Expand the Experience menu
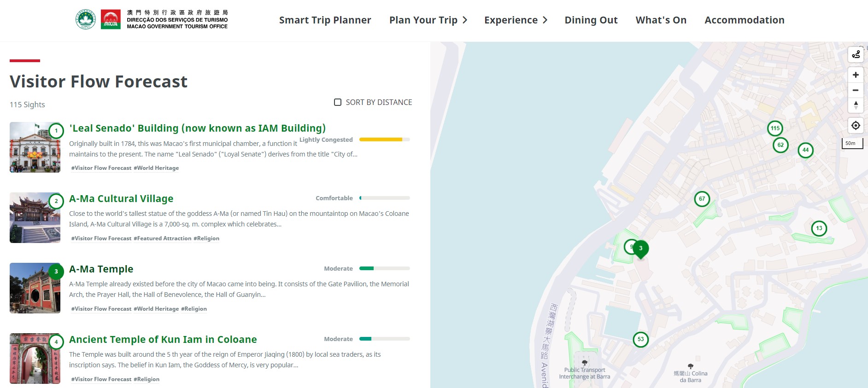This screenshot has height=388, width=868. (x=516, y=20)
